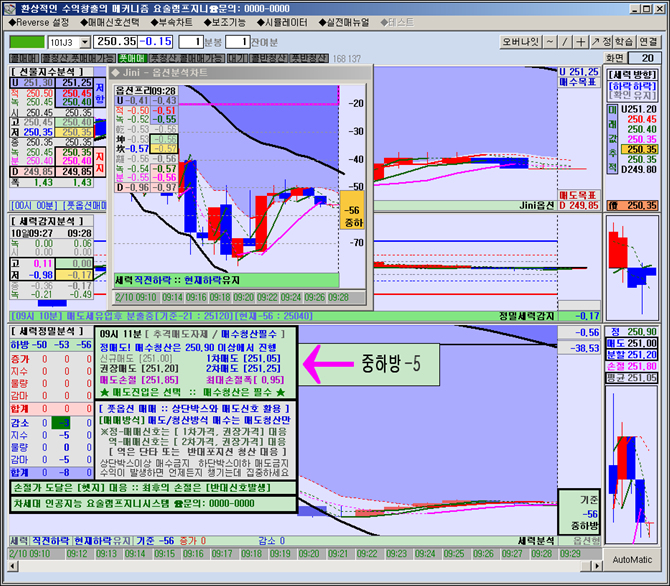Select the plus crosshair tool
Screen dimensions: 670x586
580,42
